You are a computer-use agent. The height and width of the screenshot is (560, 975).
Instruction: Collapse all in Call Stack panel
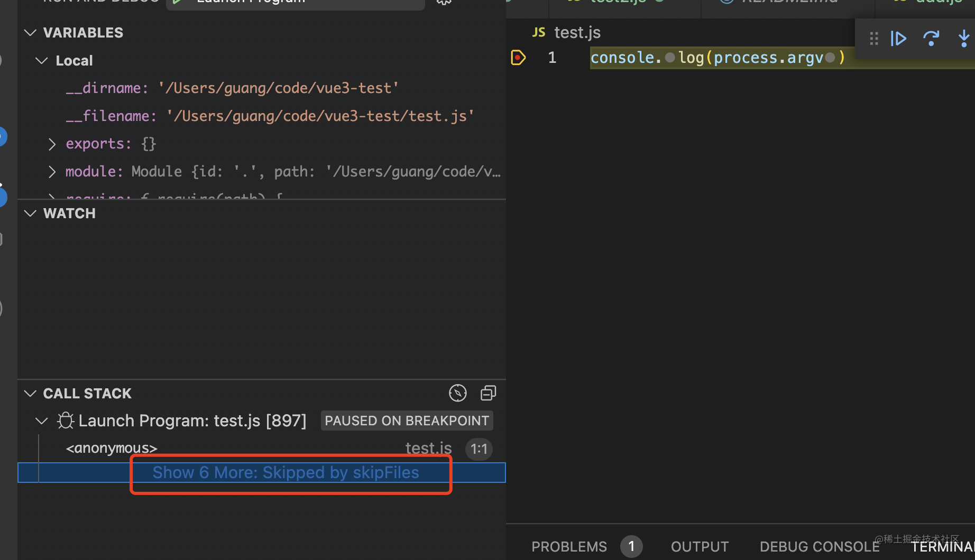click(488, 393)
